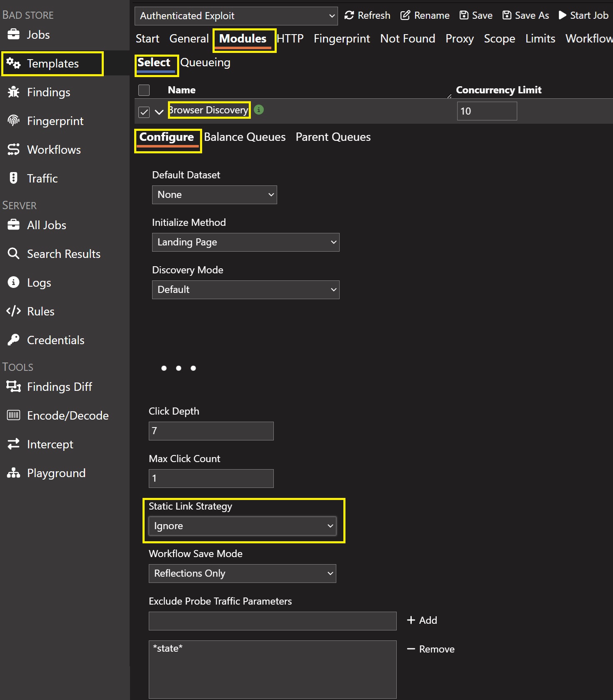This screenshot has height=700, width=613.
Task: Click the Click Depth input field
Action: click(x=211, y=431)
